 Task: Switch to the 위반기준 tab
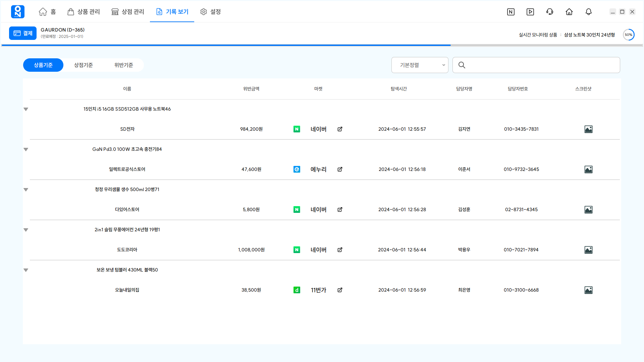(124, 65)
